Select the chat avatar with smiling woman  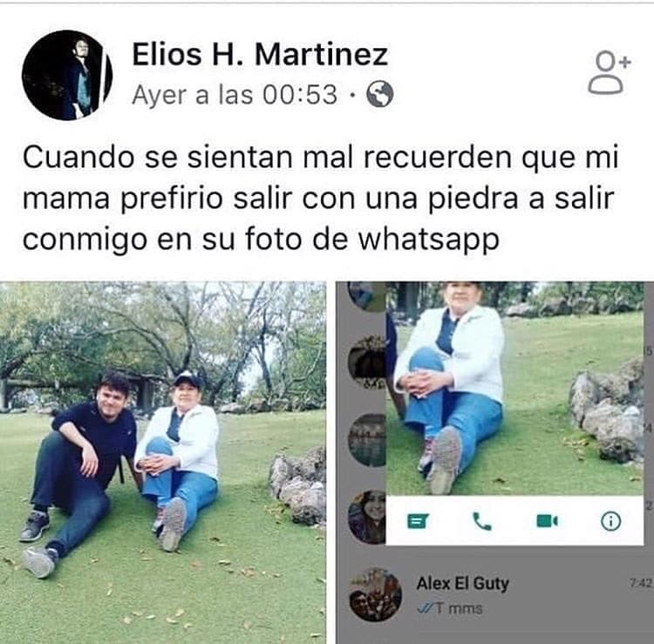tap(367, 518)
